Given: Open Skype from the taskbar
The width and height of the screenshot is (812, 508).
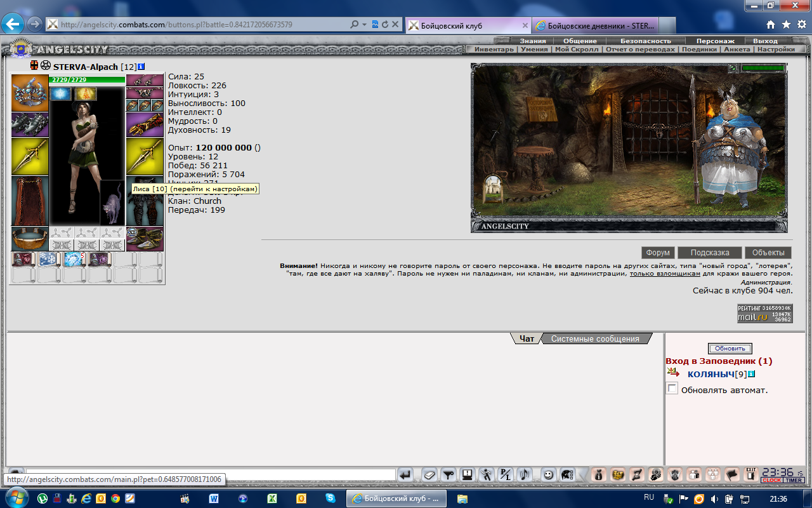Looking at the screenshot, I should point(330,498).
